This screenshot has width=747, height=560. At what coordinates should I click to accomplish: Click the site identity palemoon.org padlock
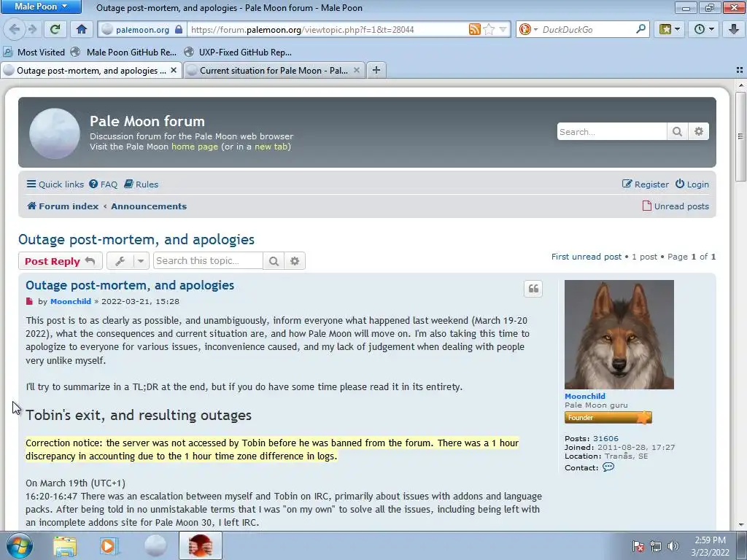pos(142,29)
